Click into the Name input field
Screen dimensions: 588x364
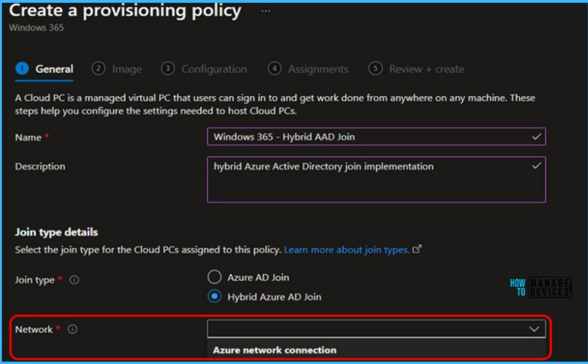[x=376, y=136]
